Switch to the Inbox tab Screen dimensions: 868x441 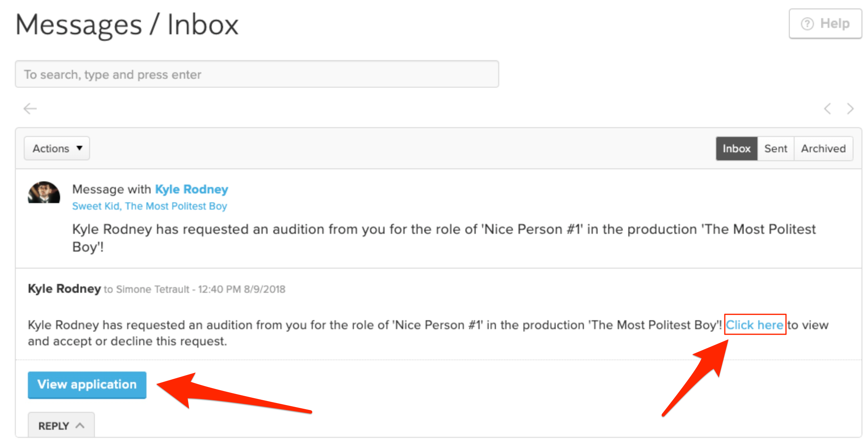point(736,149)
